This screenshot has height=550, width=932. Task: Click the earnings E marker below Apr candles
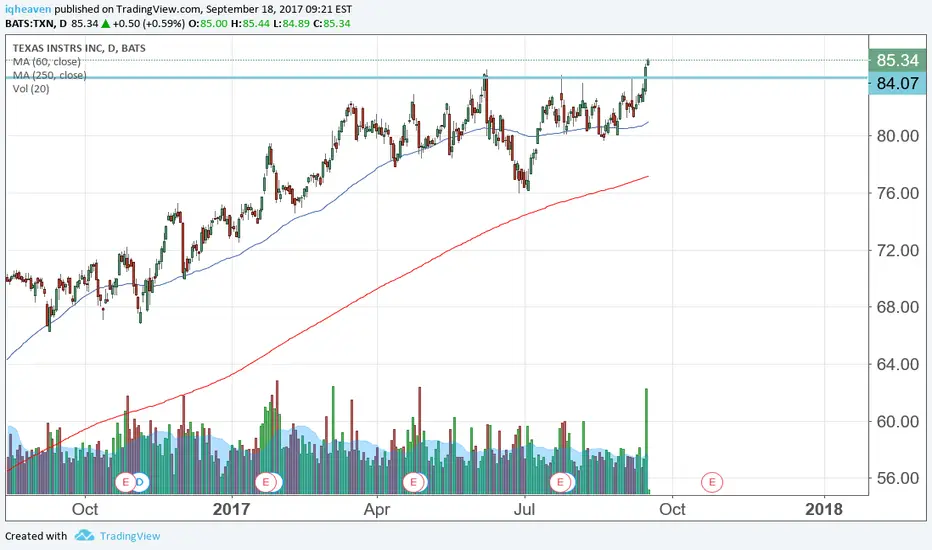click(414, 482)
